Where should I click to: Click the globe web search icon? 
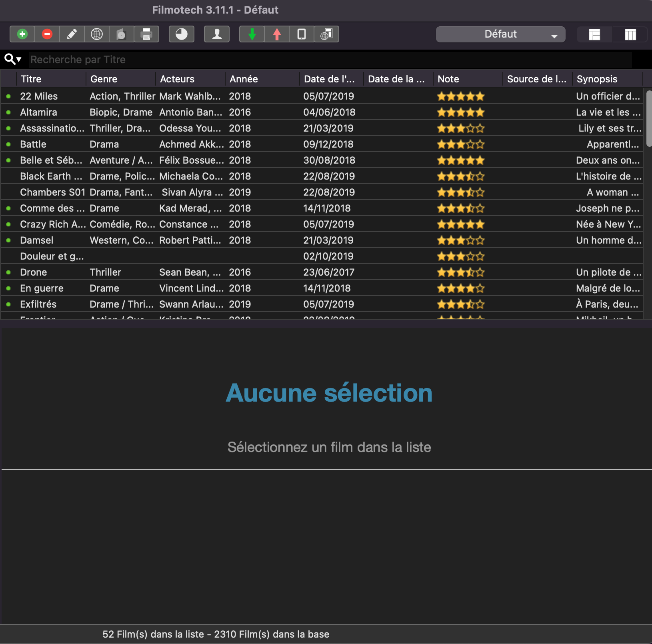coord(97,34)
